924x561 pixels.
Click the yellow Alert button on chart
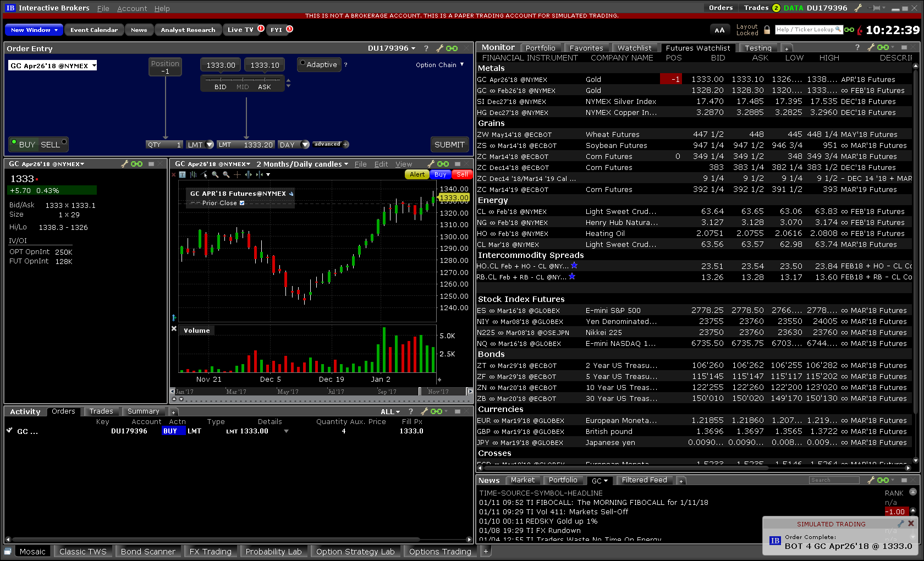[417, 174]
